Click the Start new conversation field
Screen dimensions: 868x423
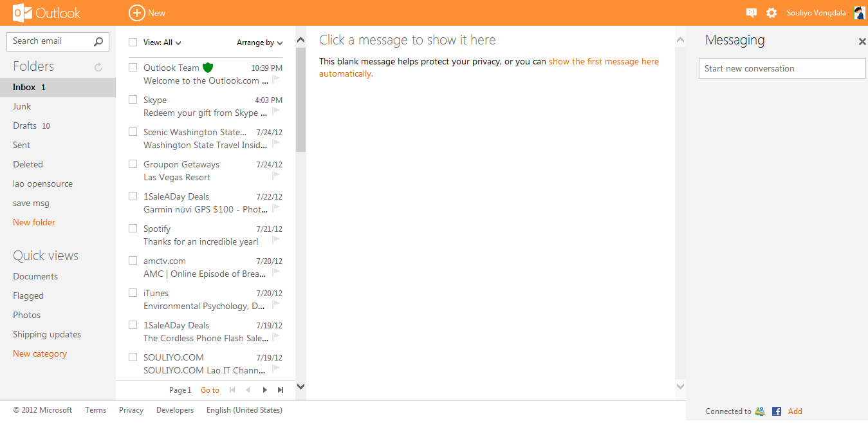point(782,68)
